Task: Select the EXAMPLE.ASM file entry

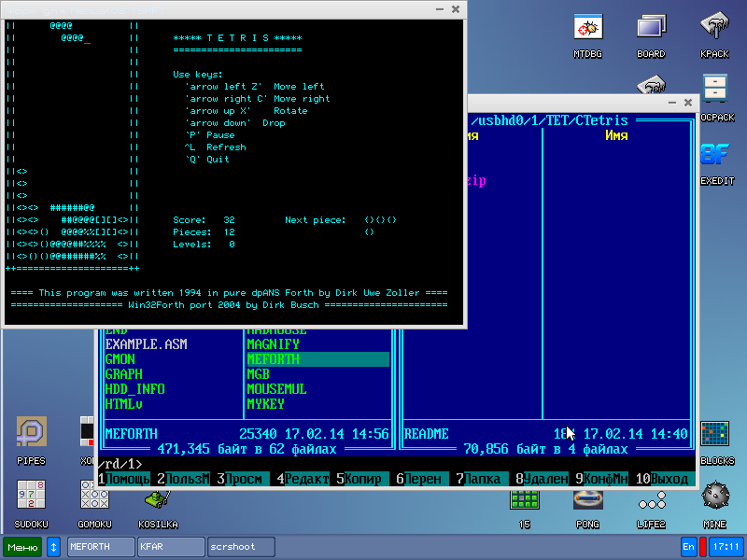Action: pyautogui.click(x=146, y=344)
